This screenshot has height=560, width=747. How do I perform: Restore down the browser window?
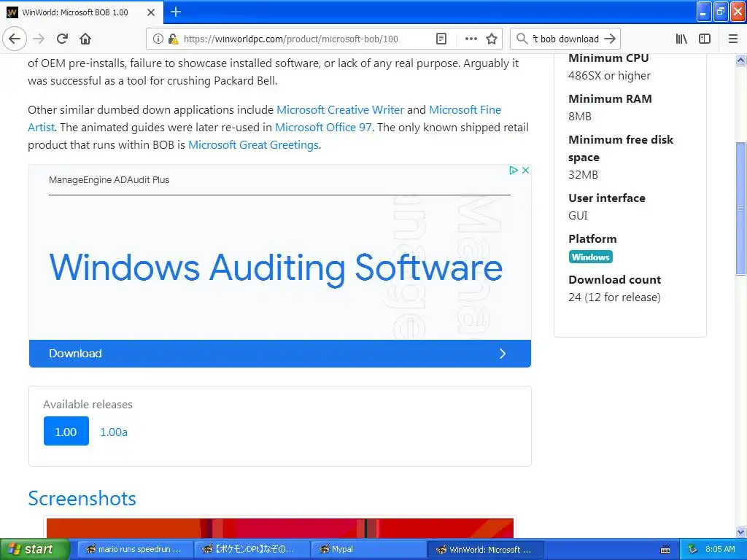[721, 12]
